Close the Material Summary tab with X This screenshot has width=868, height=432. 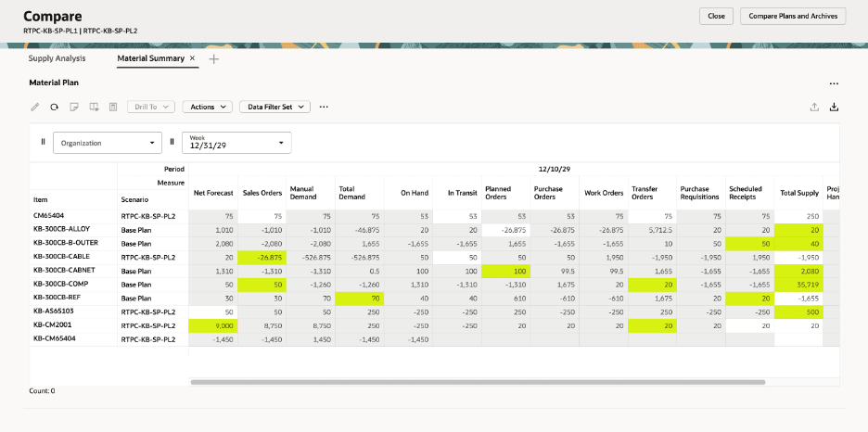(192, 58)
